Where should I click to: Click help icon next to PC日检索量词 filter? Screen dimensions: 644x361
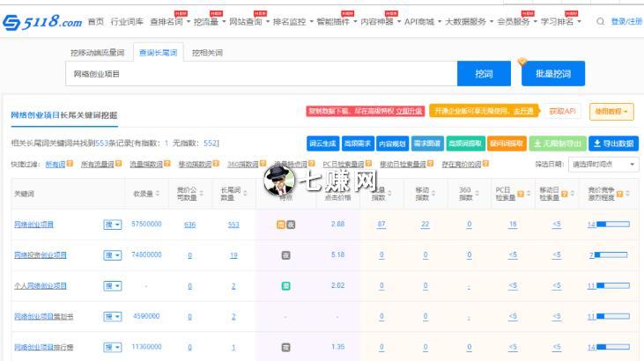(368, 164)
